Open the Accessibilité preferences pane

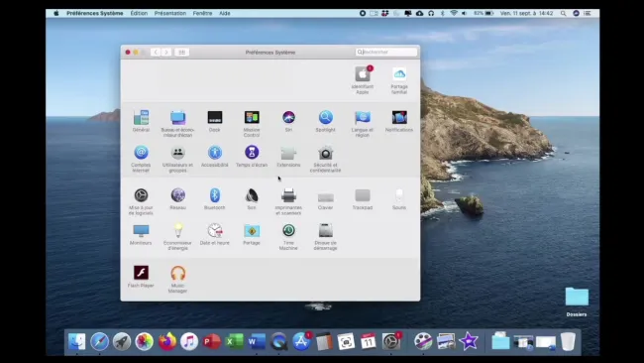(215, 153)
